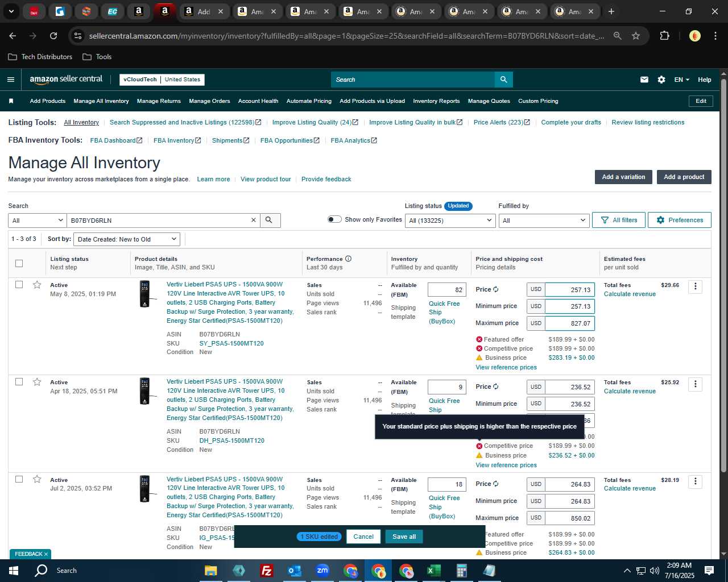Open Manage Orders menu item

point(209,101)
